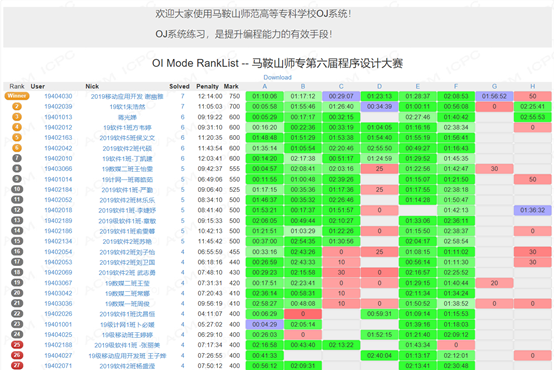The height and width of the screenshot is (370, 554).
Task: Click the purple 00:29:07 cell in column C
Action: [x=341, y=96]
